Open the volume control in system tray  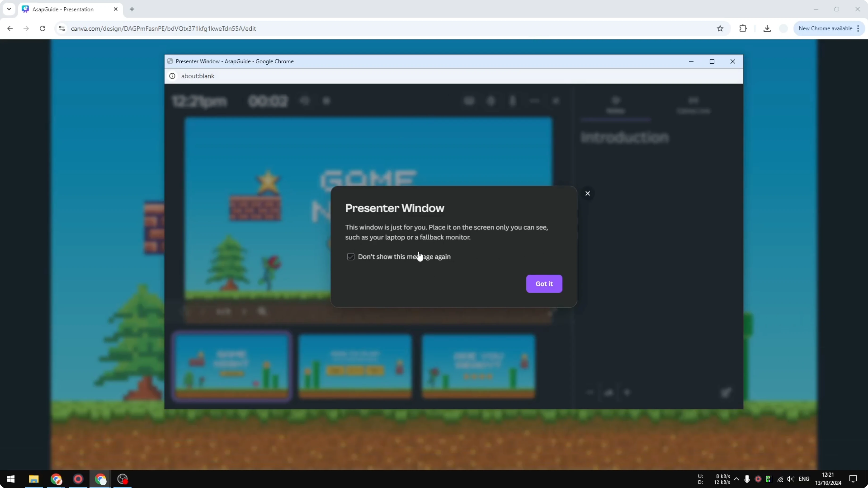(790, 479)
